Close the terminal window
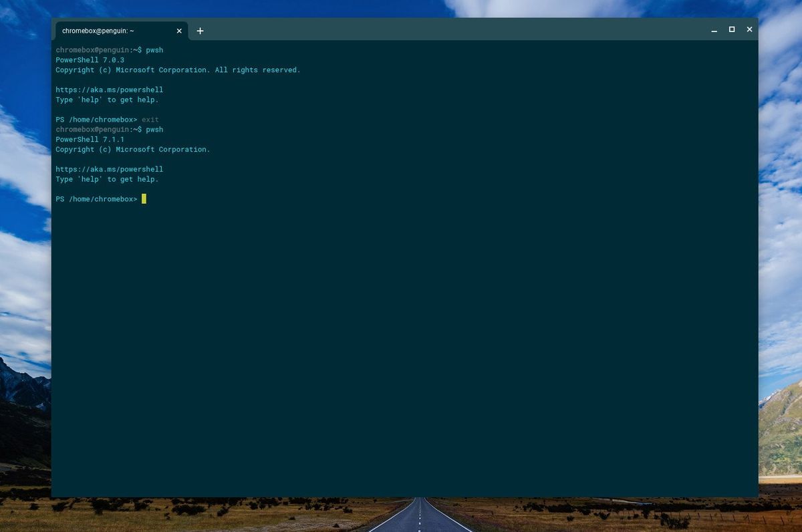 749,29
